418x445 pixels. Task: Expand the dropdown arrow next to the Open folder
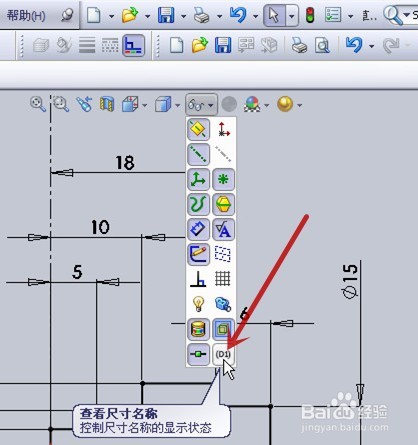point(147,16)
